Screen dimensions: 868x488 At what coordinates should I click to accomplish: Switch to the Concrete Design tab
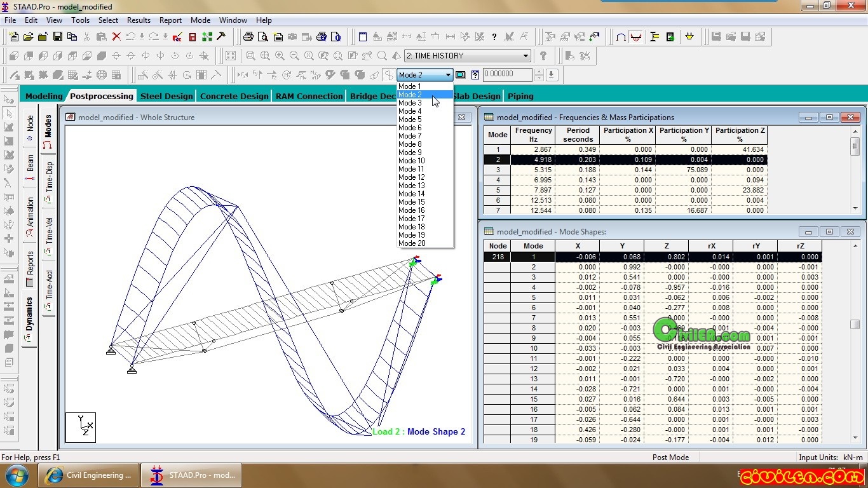[x=234, y=96]
